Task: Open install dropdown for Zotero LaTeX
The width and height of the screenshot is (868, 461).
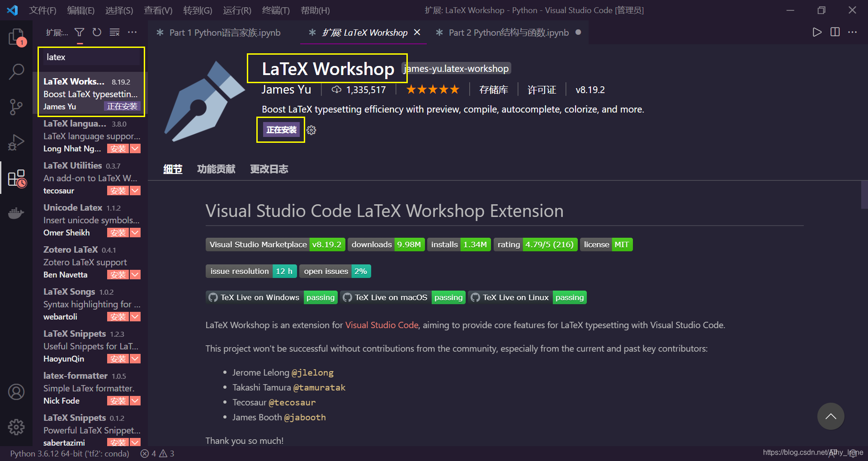Action: coord(135,275)
